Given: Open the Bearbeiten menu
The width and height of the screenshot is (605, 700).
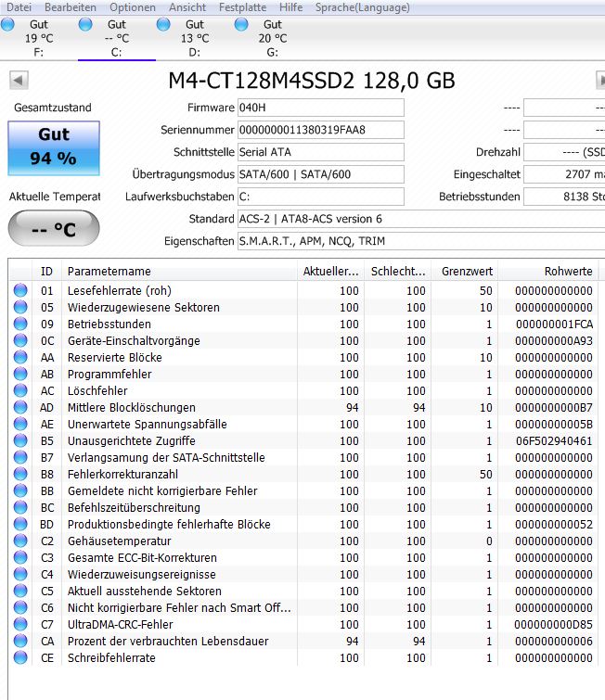Looking at the screenshot, I should coord(71,7).
